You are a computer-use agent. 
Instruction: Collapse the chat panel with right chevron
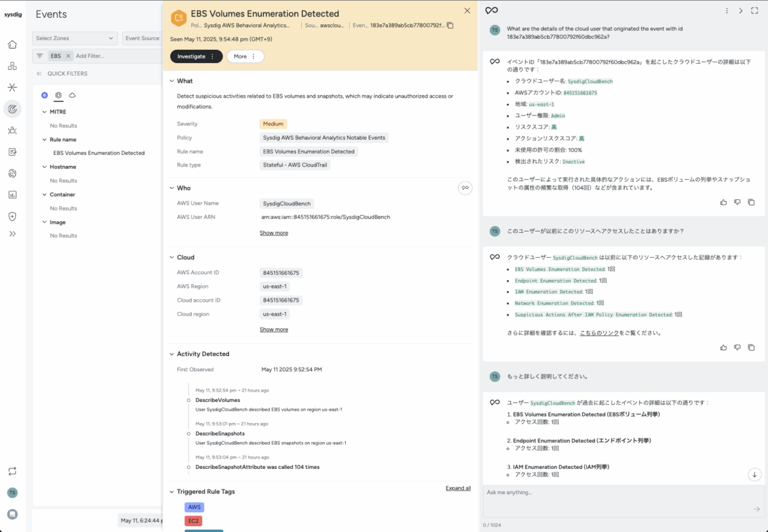point(740,10)
